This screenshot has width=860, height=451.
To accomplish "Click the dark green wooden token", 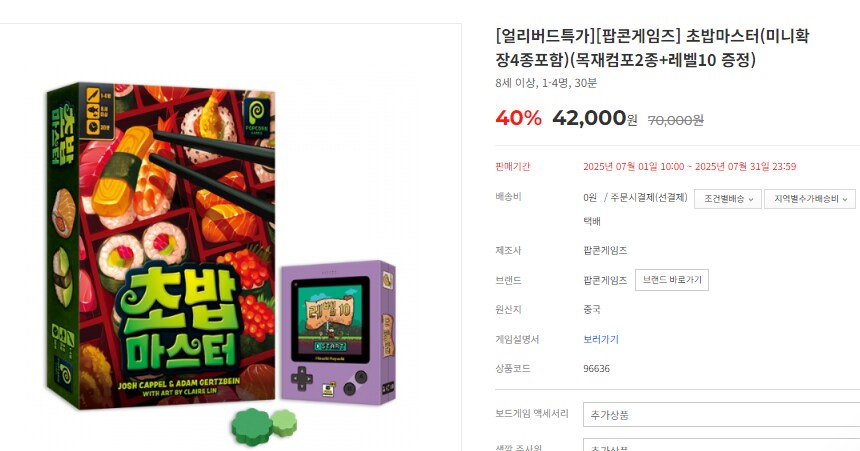I will point(252,426).
